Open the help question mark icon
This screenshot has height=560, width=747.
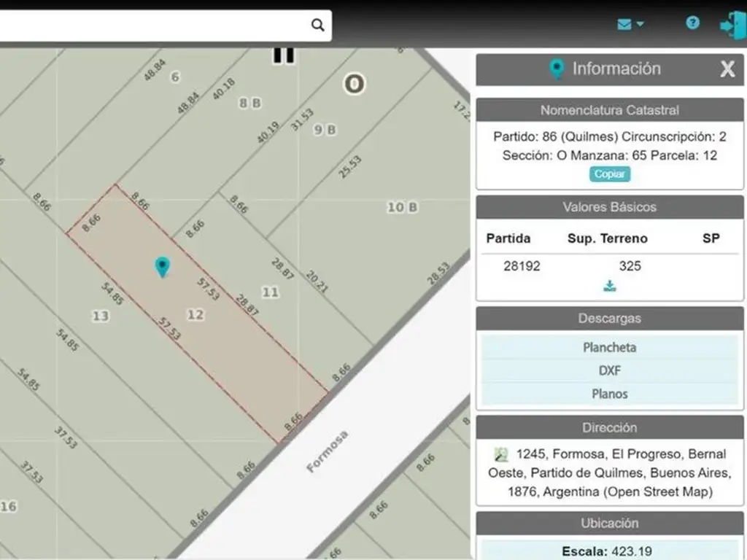pyautogui.click(x=692, y=23)
